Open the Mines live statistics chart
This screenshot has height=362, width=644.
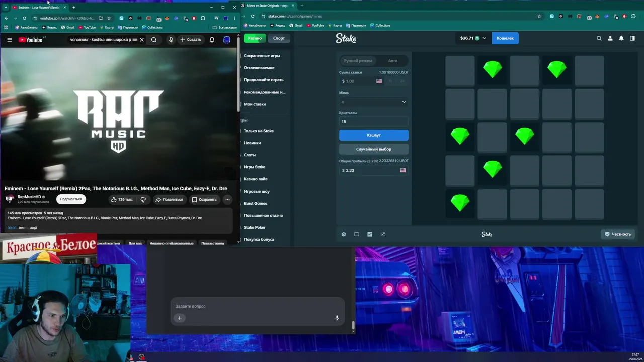370,234
